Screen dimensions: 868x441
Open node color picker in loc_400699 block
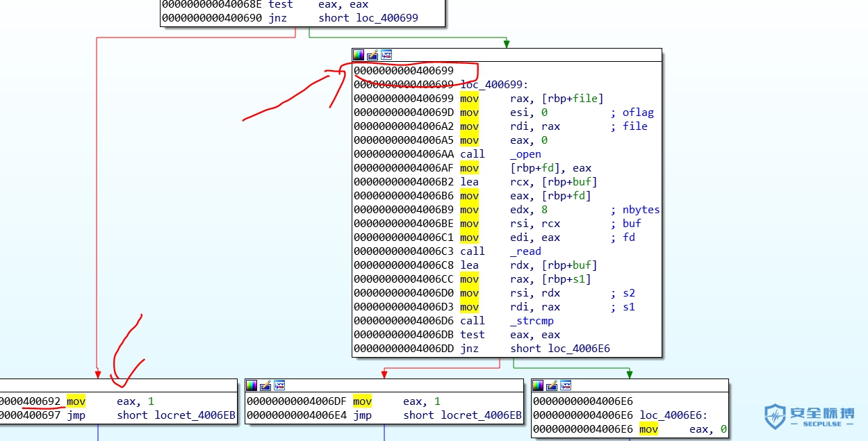[359, 55]
